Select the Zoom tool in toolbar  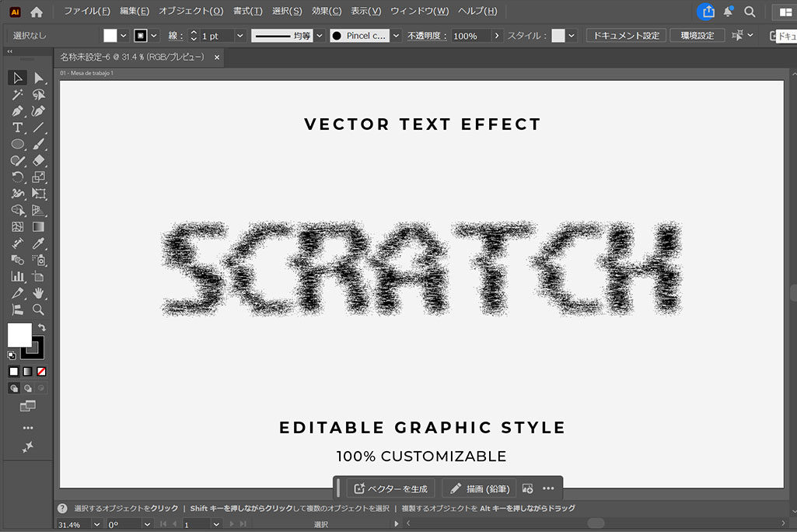[x=38, y=310]
